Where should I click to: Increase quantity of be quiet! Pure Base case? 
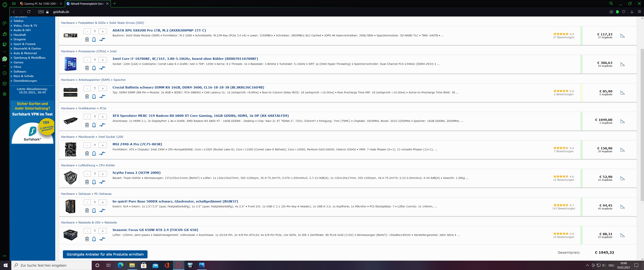[103, 202]
